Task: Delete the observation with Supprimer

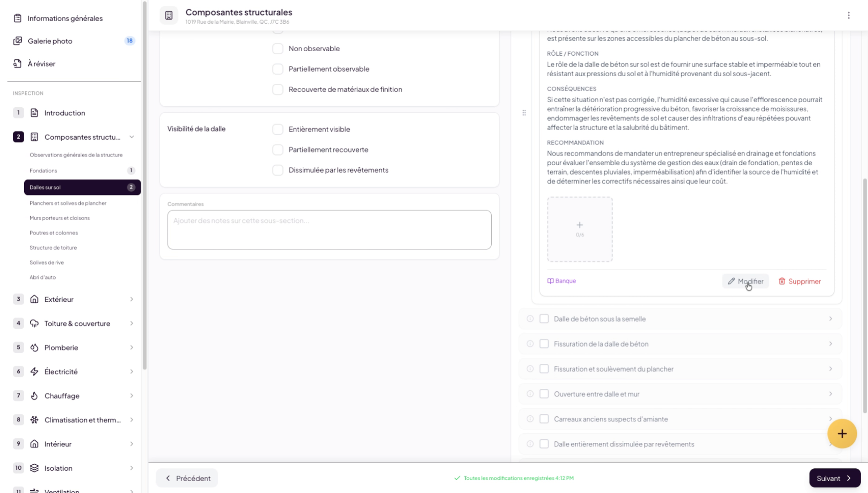Action: point(799,282)
